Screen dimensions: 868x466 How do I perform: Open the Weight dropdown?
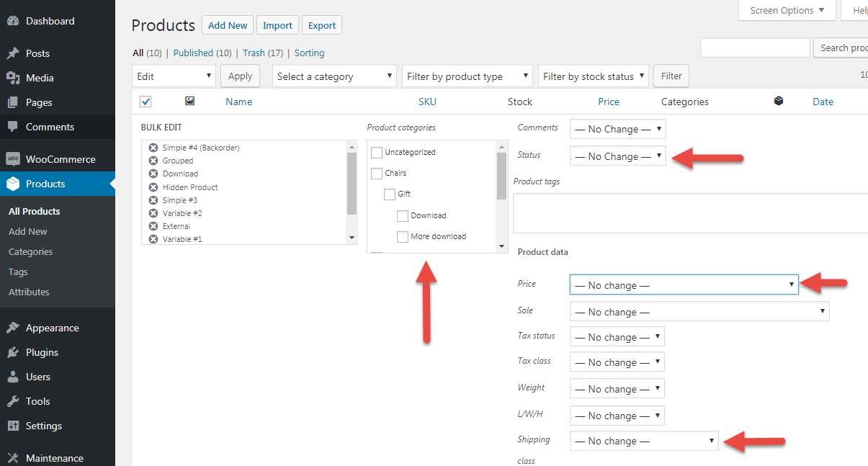[617, 388]
